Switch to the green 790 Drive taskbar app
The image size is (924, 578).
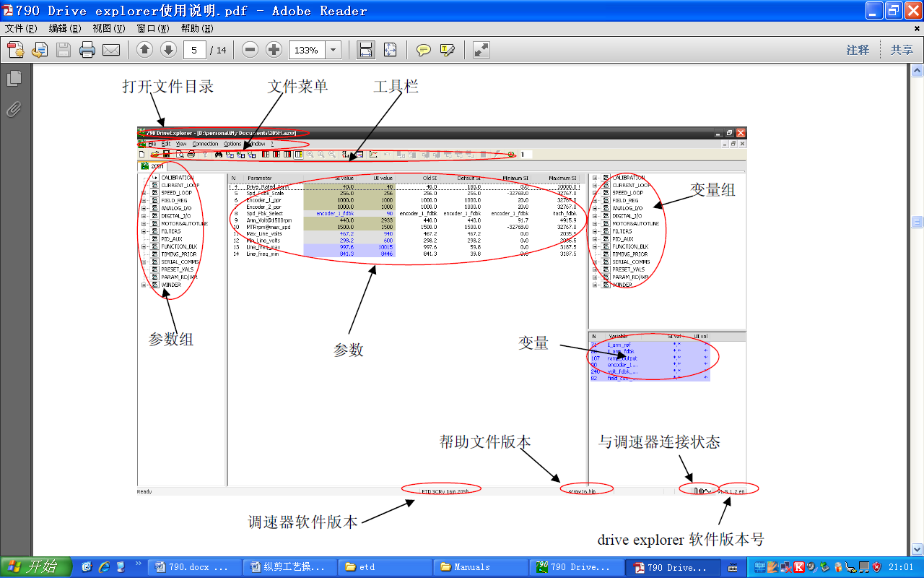click(575, 567)
